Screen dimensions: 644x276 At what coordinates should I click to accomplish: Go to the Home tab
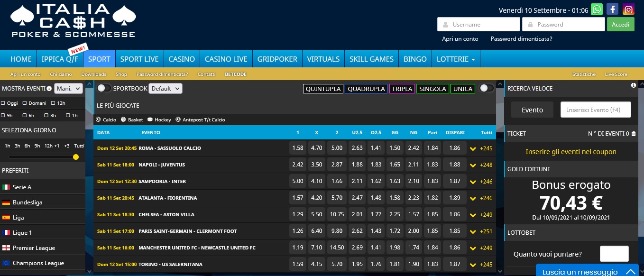[21, 59]
